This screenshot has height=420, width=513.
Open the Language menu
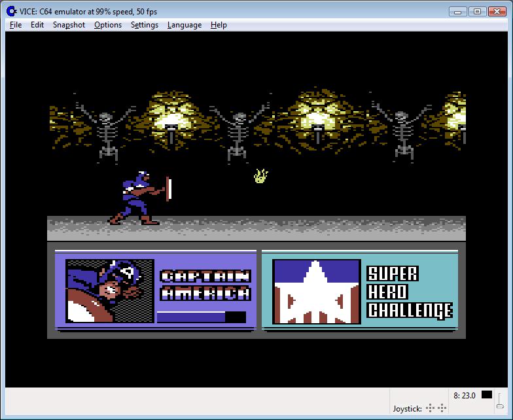185,25
